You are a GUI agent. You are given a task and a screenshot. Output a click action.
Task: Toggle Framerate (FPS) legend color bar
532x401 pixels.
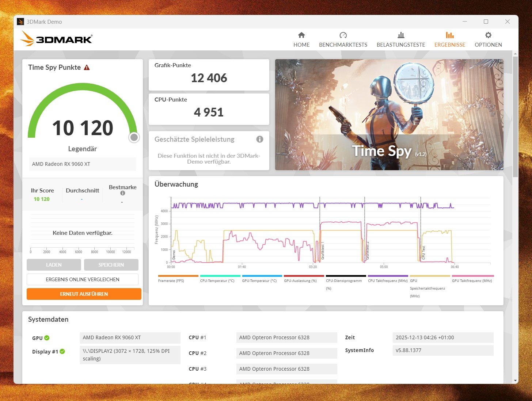coord(178,276)
